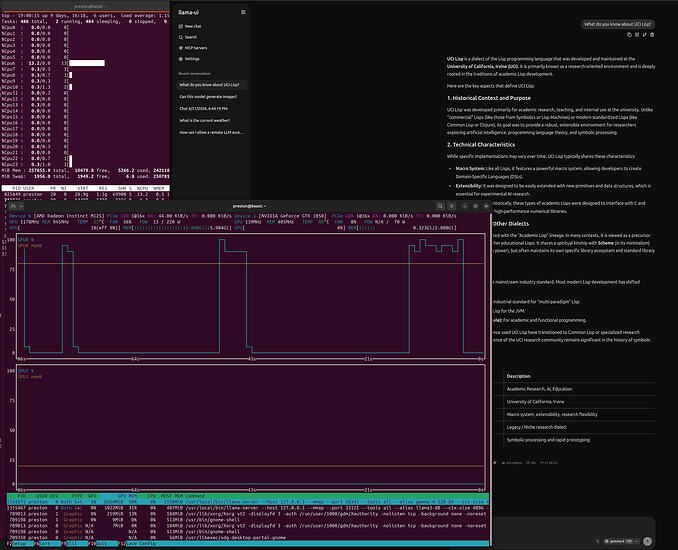
Task: Open MCP Servers in llama-ui sidebar
Action: coord(193,48)
